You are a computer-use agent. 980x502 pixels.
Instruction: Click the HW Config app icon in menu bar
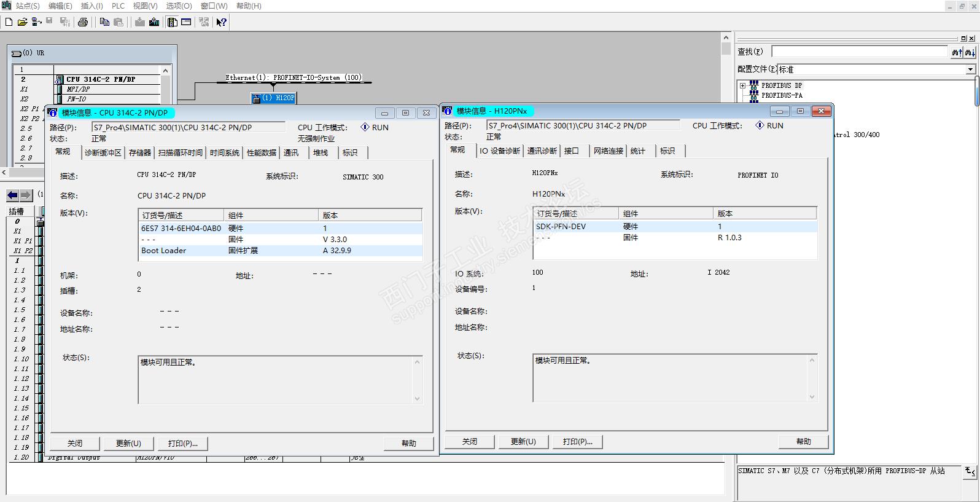(x=6, y=6)
